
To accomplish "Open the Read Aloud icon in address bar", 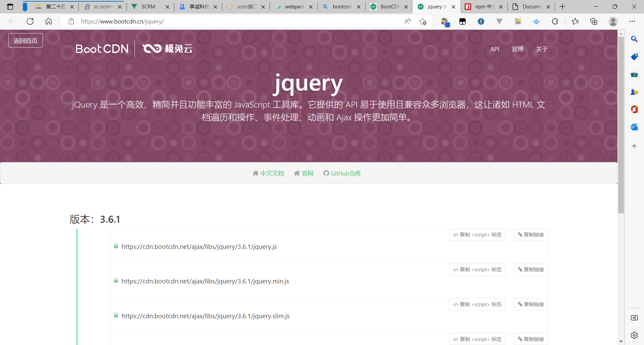I will (x=408, y=21).
